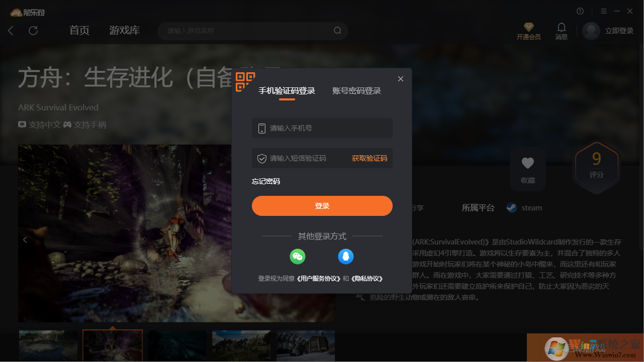
Task: Switch to the 账号密码登录 tab
Action: 356,91
